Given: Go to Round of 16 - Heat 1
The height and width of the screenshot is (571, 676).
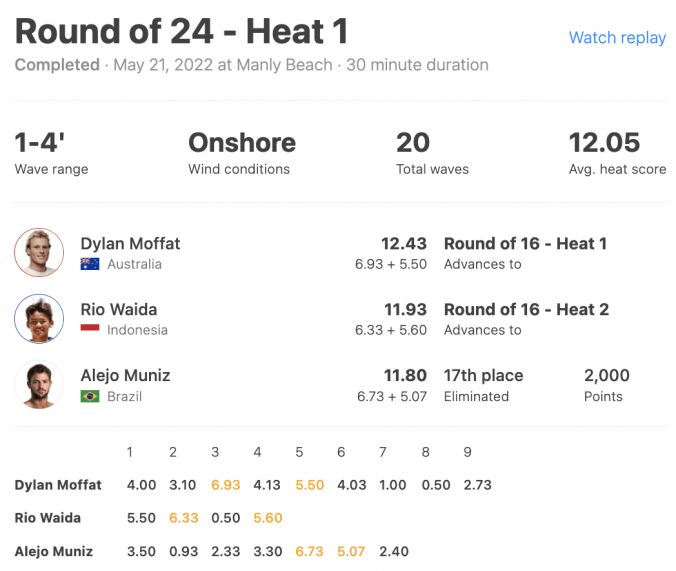Looking at the screenshot, I should click(526, 244).
